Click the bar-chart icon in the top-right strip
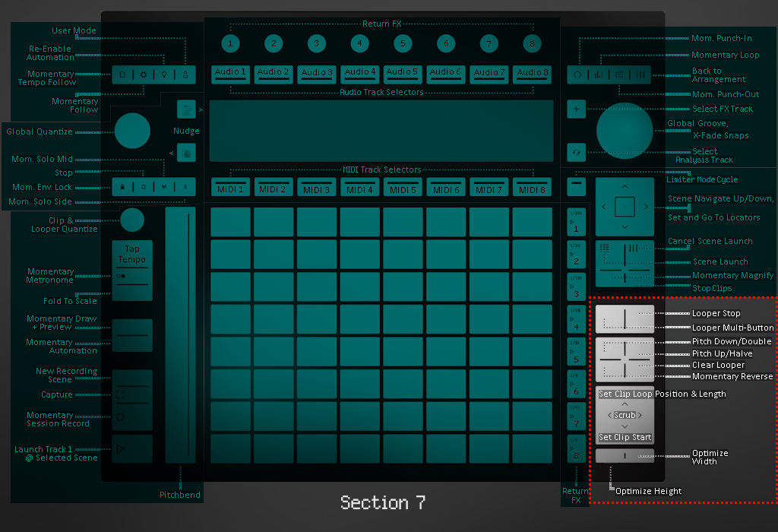 pos(598,74)
